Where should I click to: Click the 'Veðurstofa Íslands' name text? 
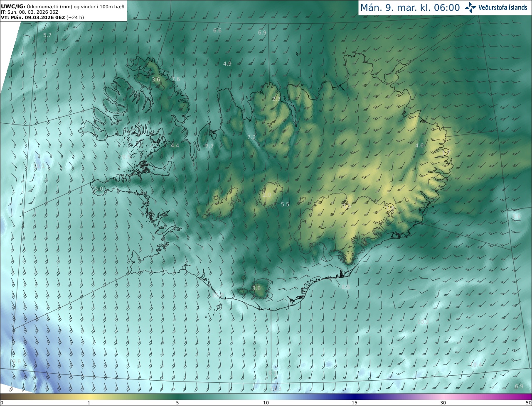pos(502,7)
